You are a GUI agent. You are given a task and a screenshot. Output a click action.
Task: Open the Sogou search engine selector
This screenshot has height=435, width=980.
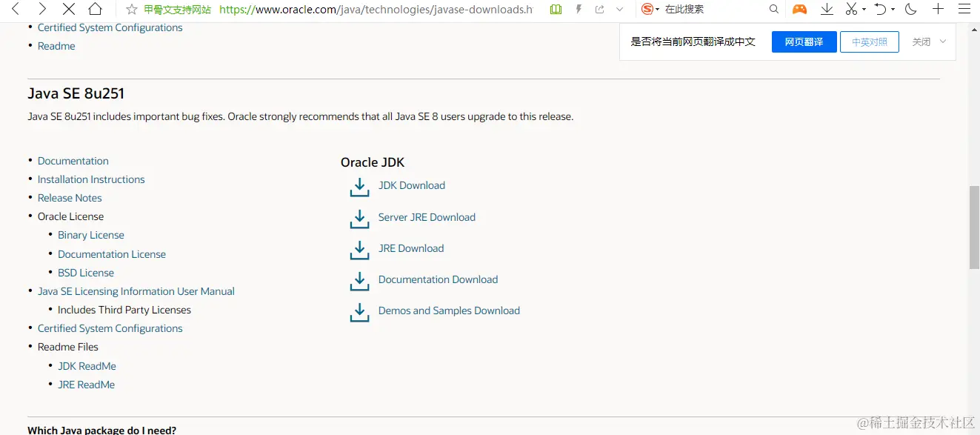click(x=650, y=10)
